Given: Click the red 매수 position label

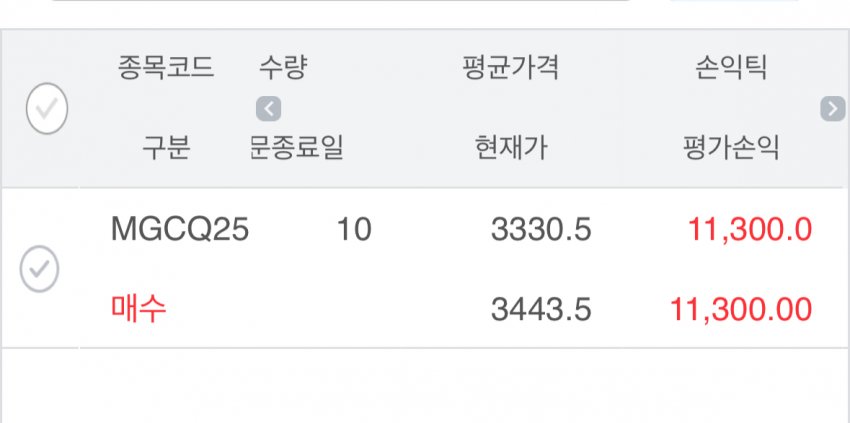Looking at the screenshot, I should pos(138,309).
